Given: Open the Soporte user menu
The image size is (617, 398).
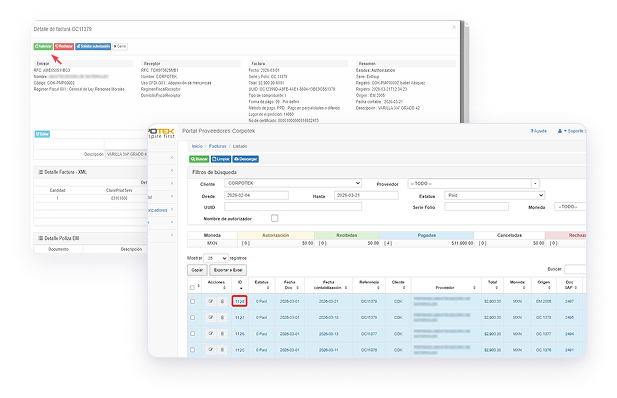Looking at the screenshot, I should click(x=571, y=131).
